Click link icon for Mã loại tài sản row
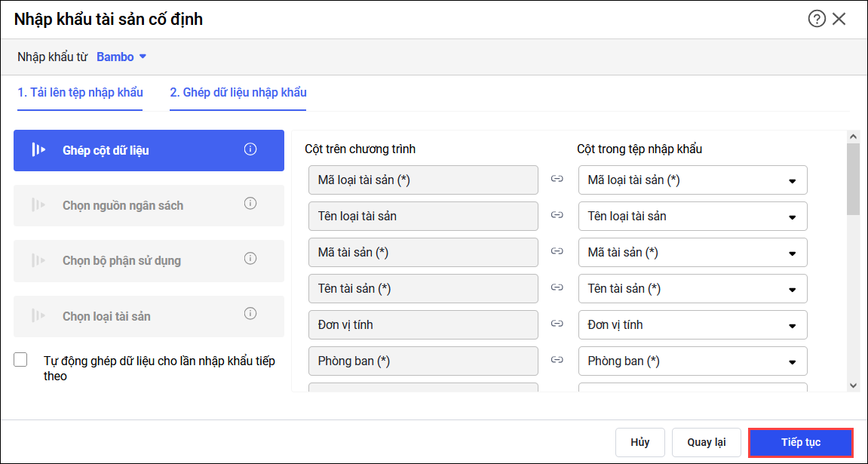 [x=557, y=180]
